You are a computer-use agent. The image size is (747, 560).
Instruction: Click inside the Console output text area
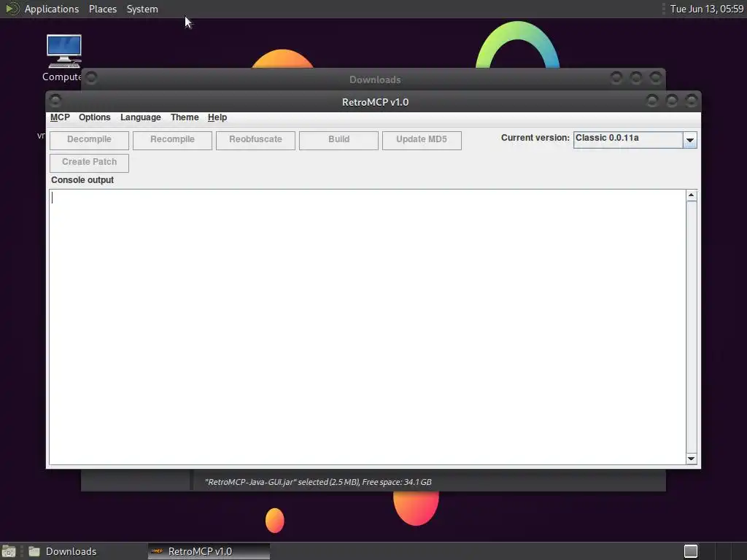[x=368, y=327]
